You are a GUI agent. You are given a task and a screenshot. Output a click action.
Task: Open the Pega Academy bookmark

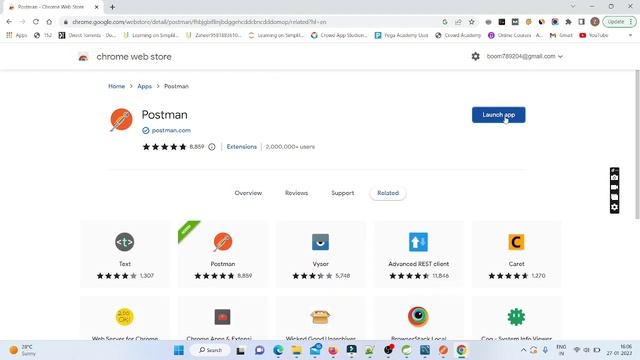click(x=402, y=36)
